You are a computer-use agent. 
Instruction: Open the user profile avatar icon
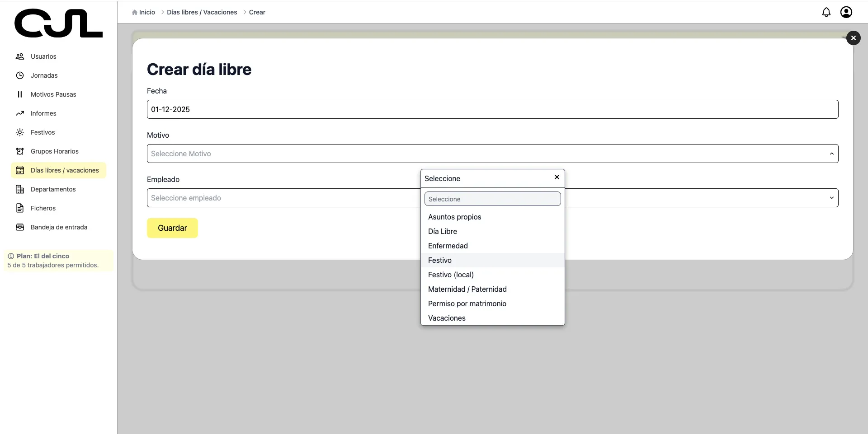click(x=846, y=12)
